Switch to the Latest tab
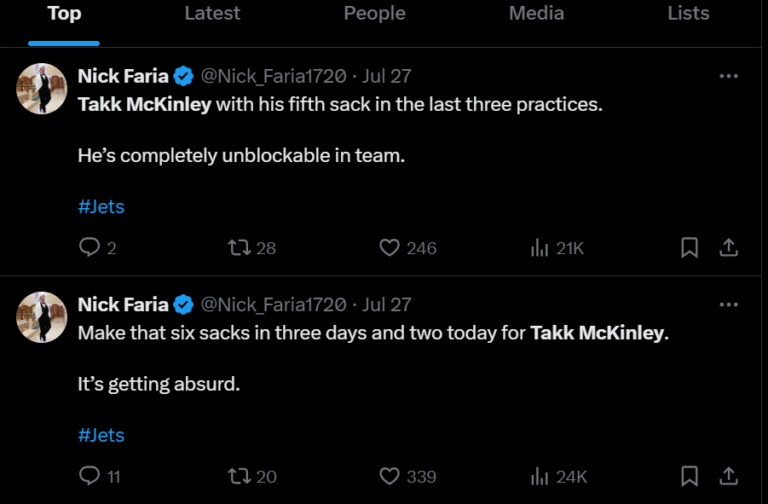 (212, 14)
